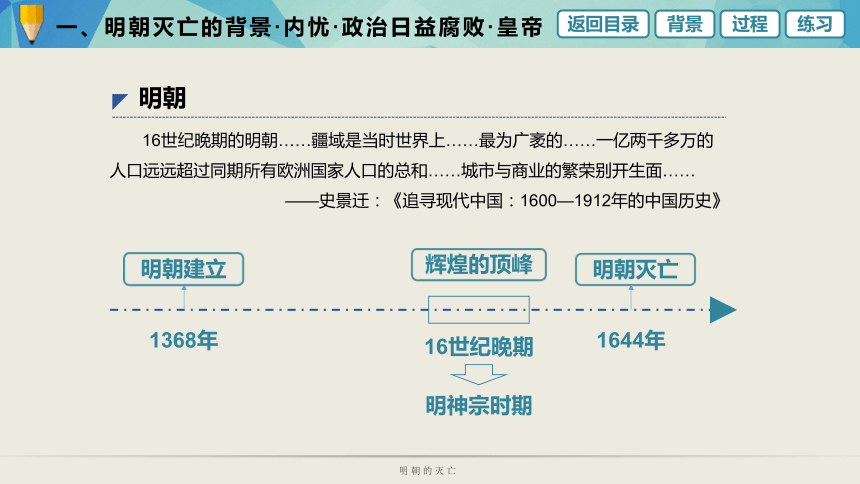Click the dashed rectangle marker on timeline
860x484 pixels.
coord(479,309)
